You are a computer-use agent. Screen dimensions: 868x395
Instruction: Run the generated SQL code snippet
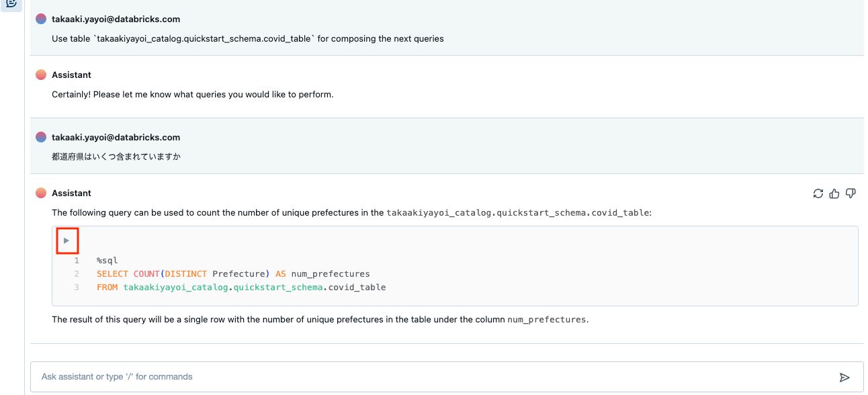(x=67, y=240)
